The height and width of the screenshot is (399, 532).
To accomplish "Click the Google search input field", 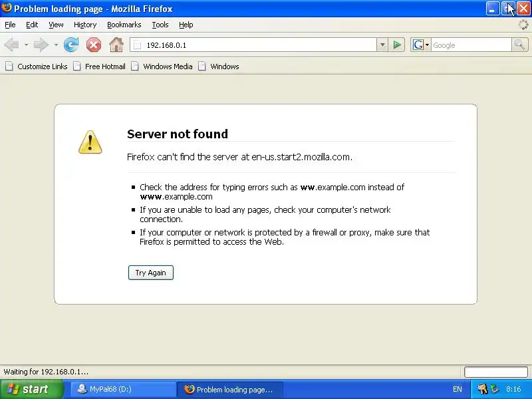I will (x=471, y=45).
